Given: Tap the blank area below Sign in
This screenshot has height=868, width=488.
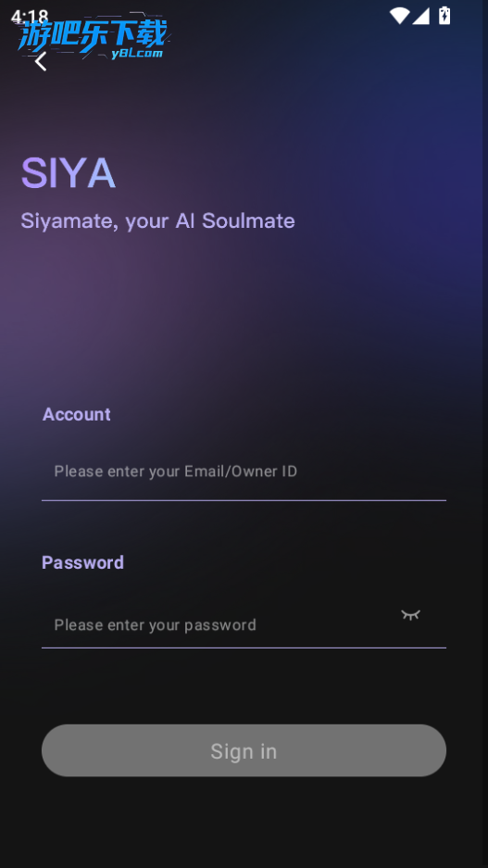Looking at the screenshot, I should click(x=244, y=822).
